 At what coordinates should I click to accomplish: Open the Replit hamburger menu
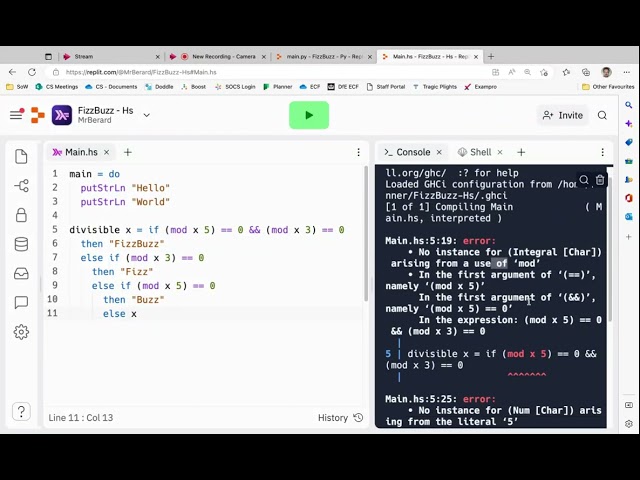(16, 115)
